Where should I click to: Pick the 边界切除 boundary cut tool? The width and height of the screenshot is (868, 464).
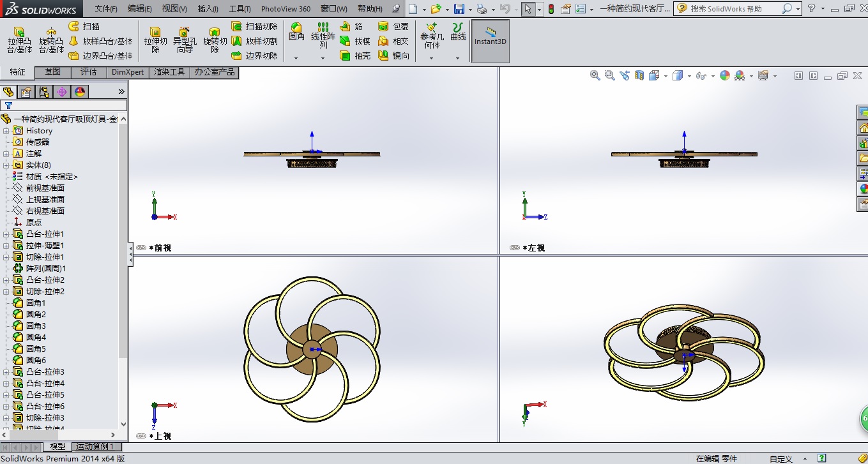tap(254, 56)
